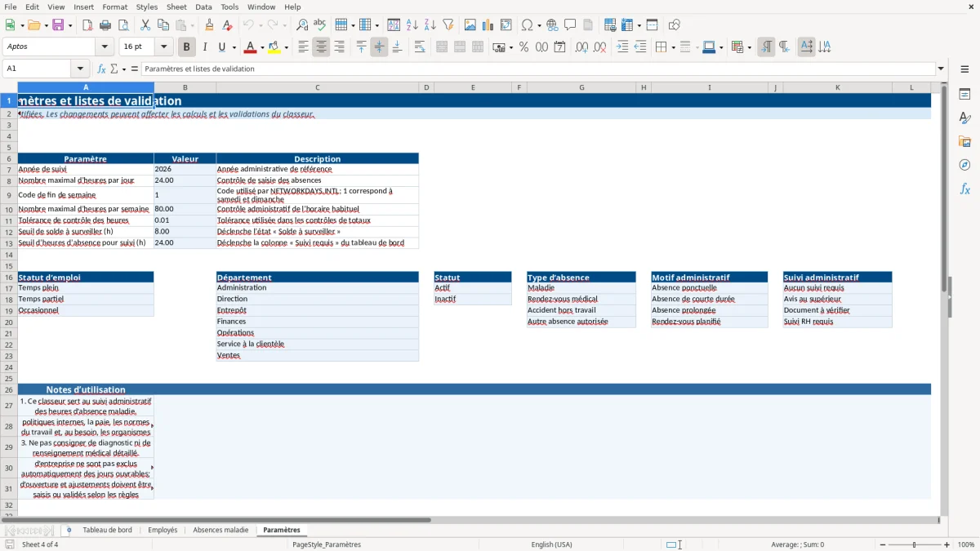Image resolution: width=980 pixels, height=551 pixels.
Task: Copy the selection
Action: 163,25
